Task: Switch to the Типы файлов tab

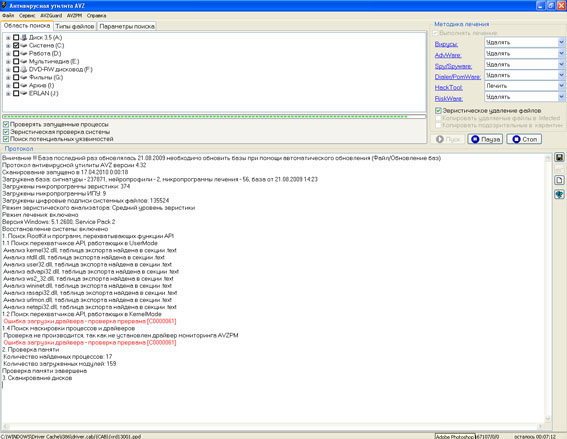Action: [x=75, y=26]
